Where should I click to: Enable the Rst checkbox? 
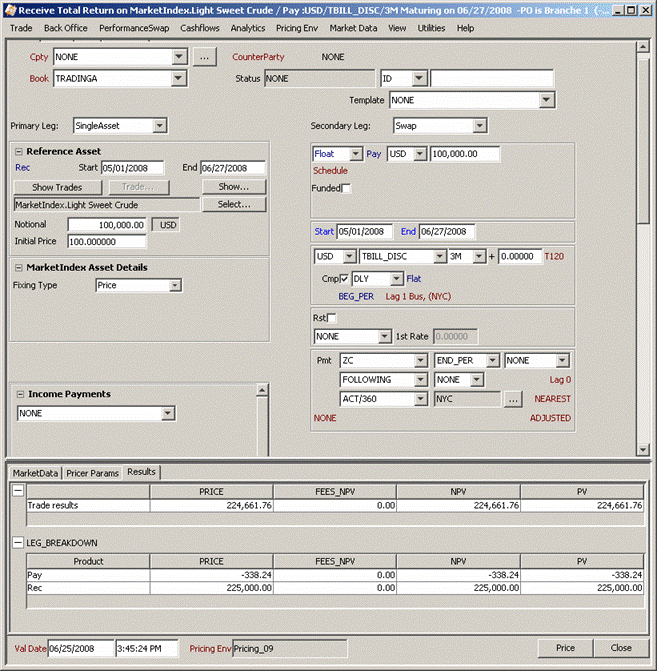click(331, 318)
